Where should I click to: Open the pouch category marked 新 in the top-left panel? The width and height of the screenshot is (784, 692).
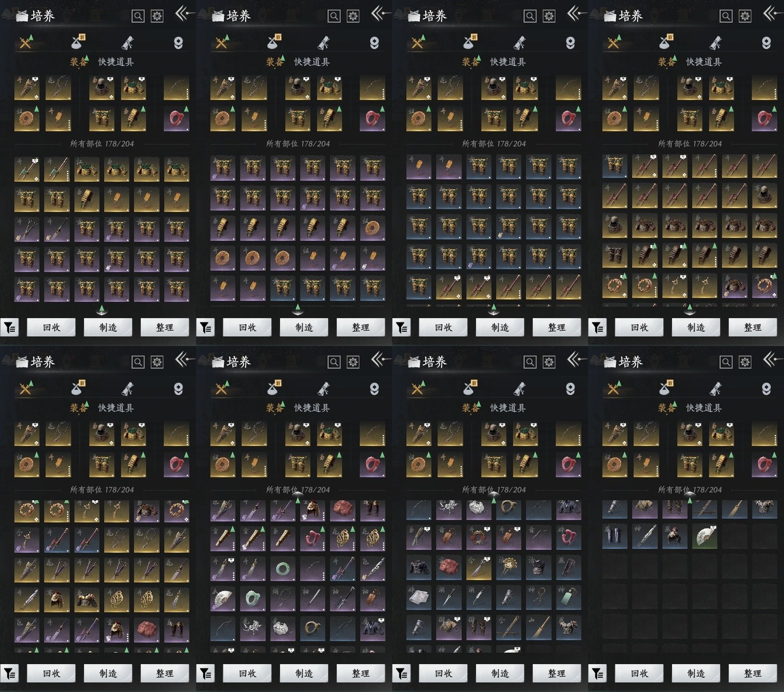(77, 43)
